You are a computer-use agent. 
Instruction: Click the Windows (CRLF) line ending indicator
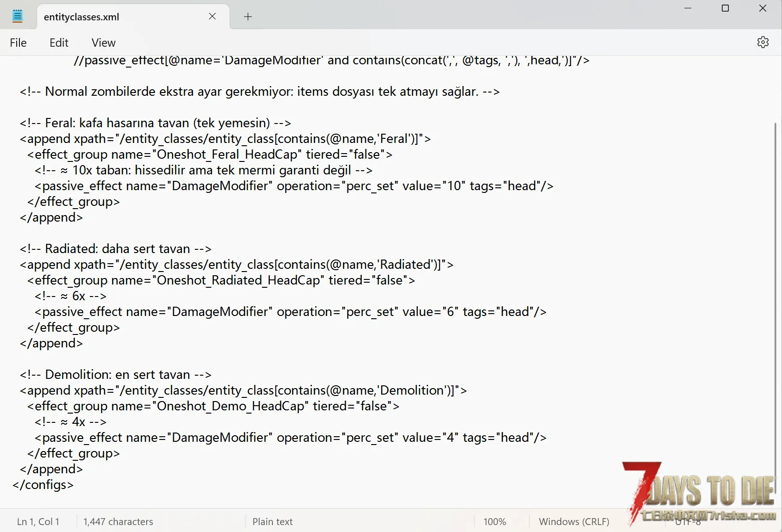(x=574, y=521)
